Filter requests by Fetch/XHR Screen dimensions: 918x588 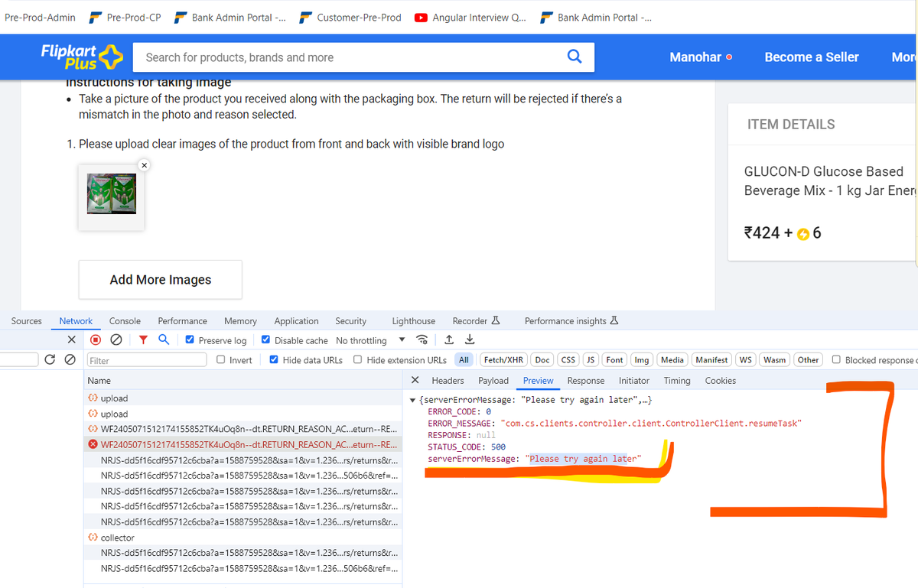tap(504, 359)
